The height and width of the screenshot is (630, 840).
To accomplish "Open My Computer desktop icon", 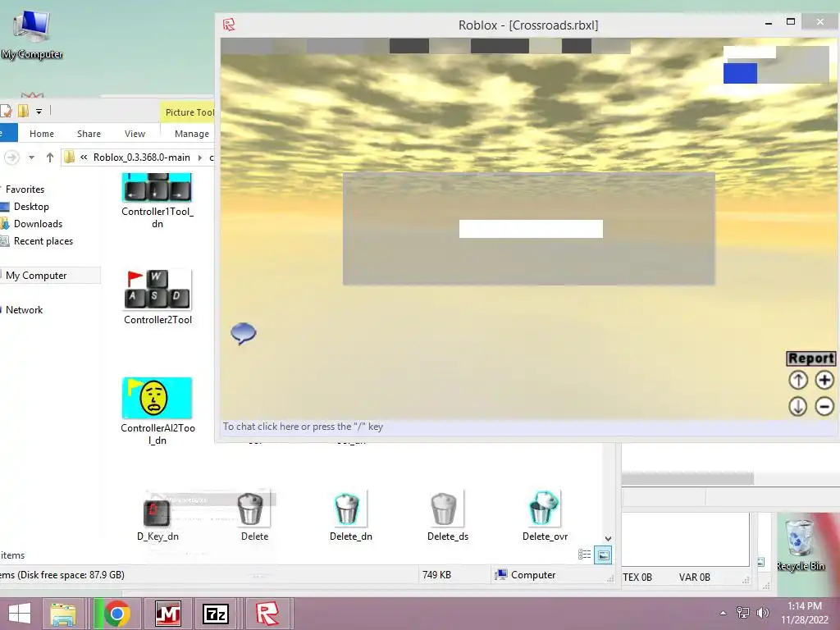I will click(x=32, y=34).
